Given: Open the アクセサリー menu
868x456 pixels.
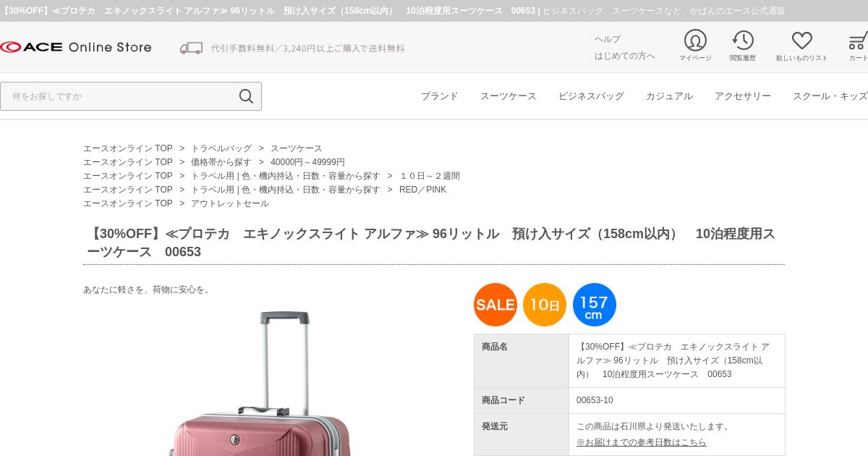Looking at the screenshot, I should (743, 96).
